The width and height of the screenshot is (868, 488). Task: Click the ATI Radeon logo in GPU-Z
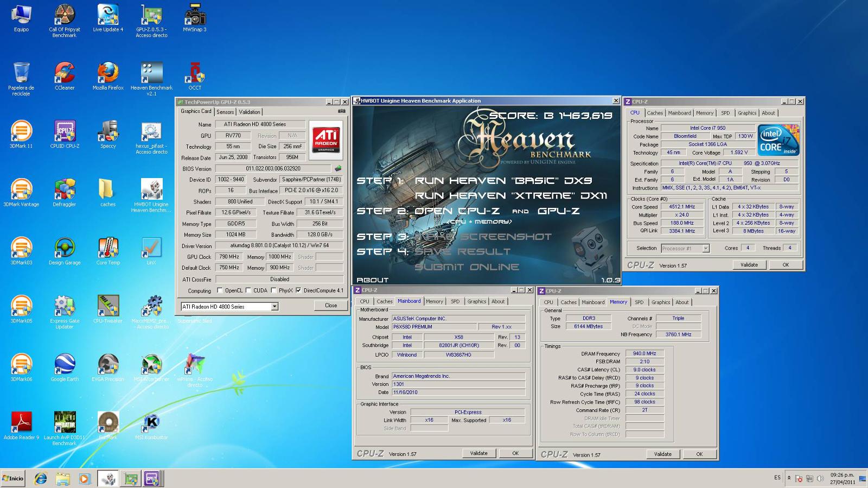click(325, 140)
